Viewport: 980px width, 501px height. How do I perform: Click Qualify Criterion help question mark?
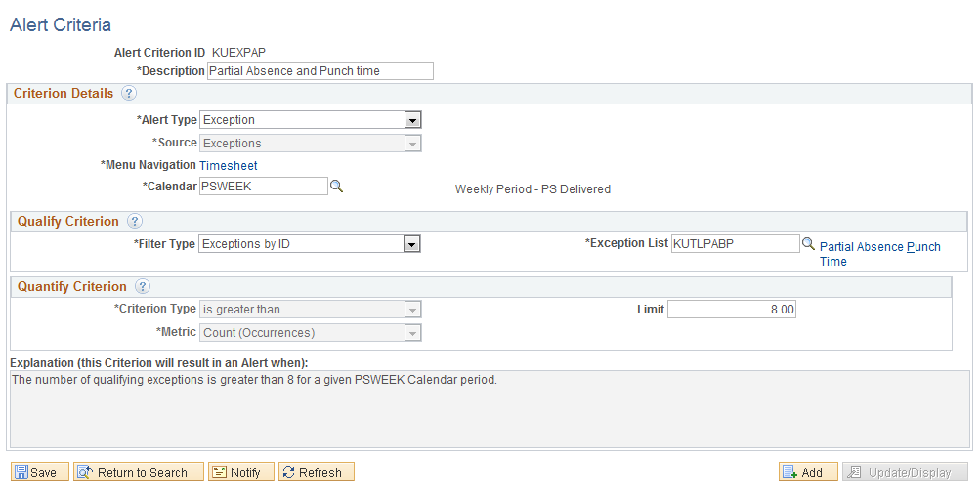click(x=135, y=221)
